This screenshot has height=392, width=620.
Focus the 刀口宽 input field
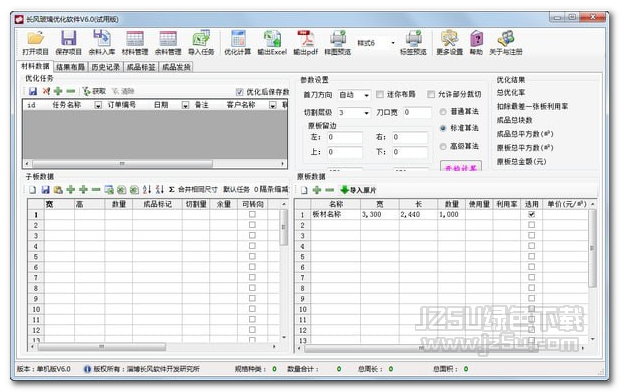(x=417, y=113)
